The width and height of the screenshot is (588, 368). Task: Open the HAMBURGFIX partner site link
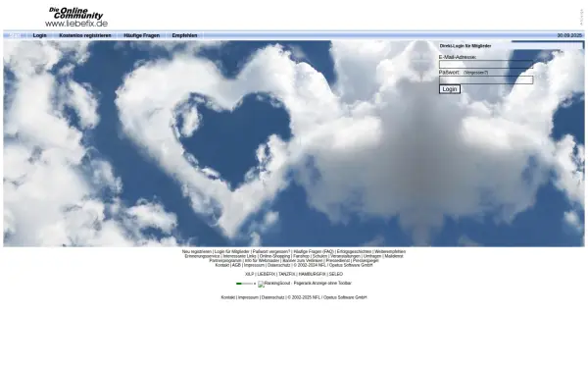point(312,274)
